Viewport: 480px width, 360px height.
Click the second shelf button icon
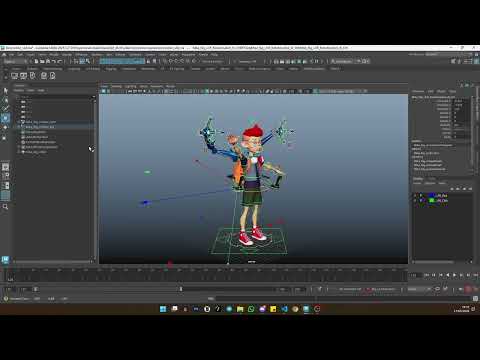point(23,76)
